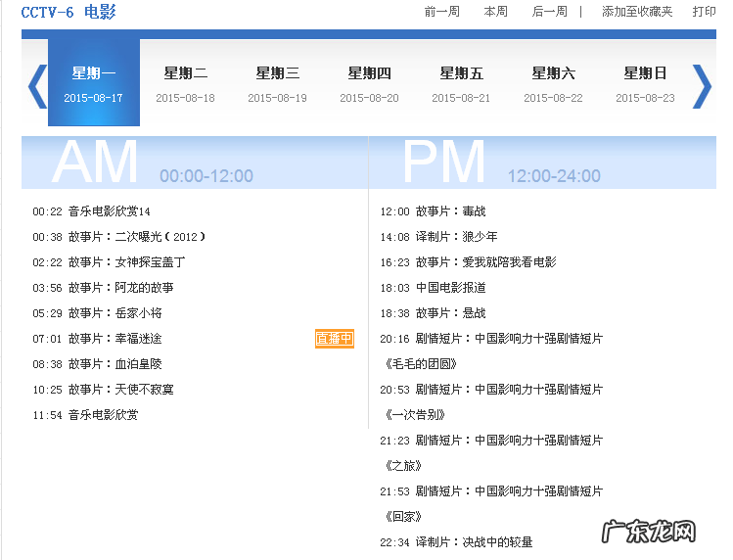733x560 pixels.
Task: Click the right arrow to next days
Action: pyautogui.click(x=702, y=86)
